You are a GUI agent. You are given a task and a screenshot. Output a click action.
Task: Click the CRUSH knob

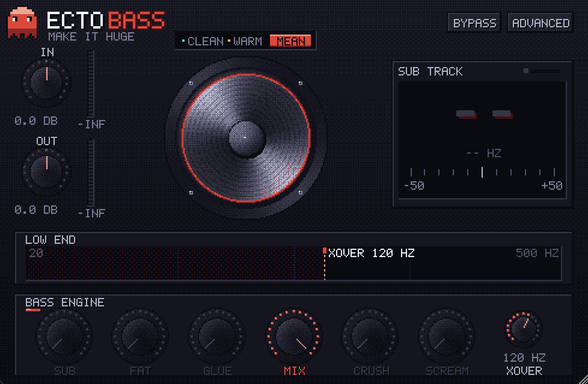coord(370,336)
